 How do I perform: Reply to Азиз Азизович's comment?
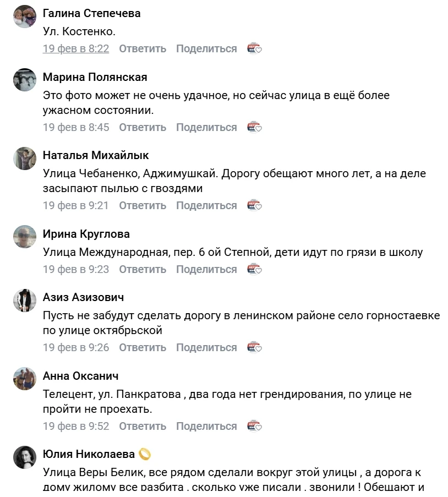pos(143,347)
